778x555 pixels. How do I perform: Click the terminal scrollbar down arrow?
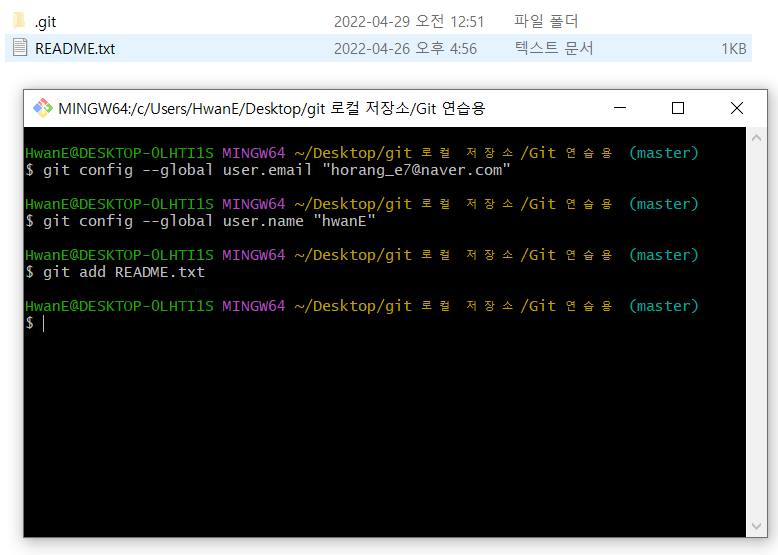(x=756, y=527)
